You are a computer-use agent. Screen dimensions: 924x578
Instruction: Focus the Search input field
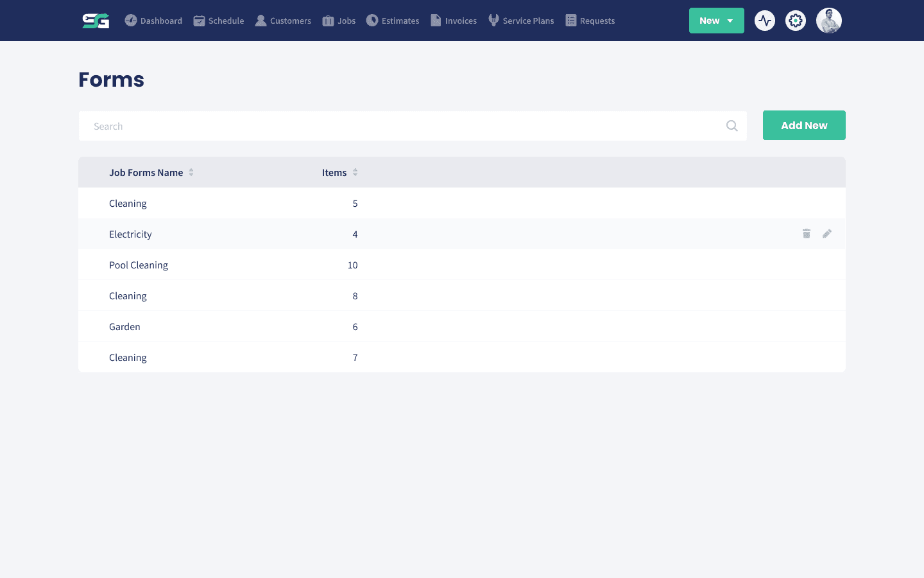(413, 126)
